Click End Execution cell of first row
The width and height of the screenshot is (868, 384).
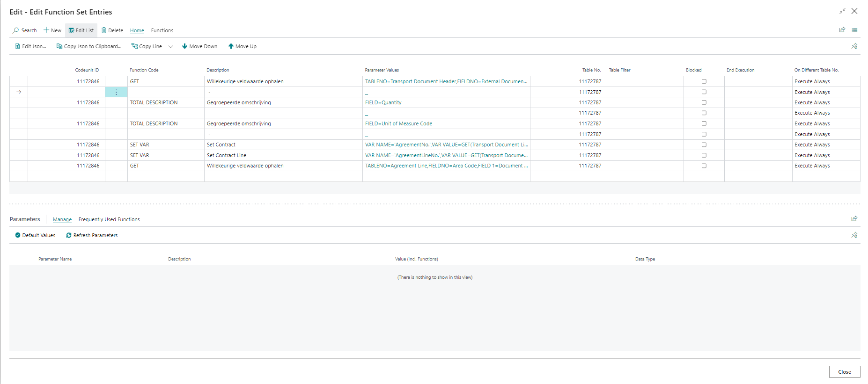[x=758, y=81]
